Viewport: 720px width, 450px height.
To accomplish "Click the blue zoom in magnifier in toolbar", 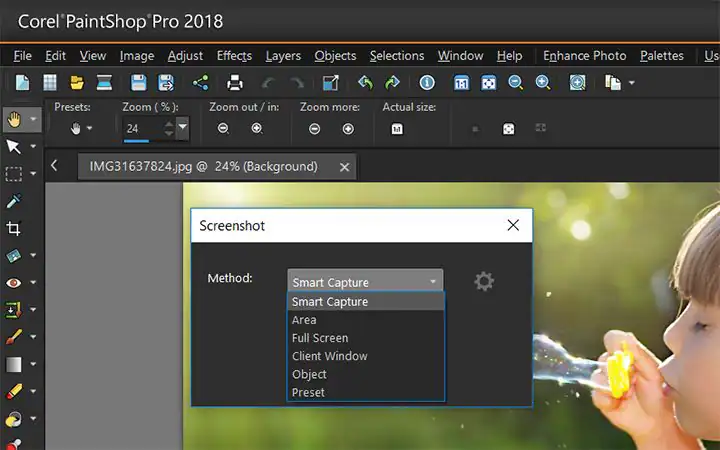I will 543,83.
